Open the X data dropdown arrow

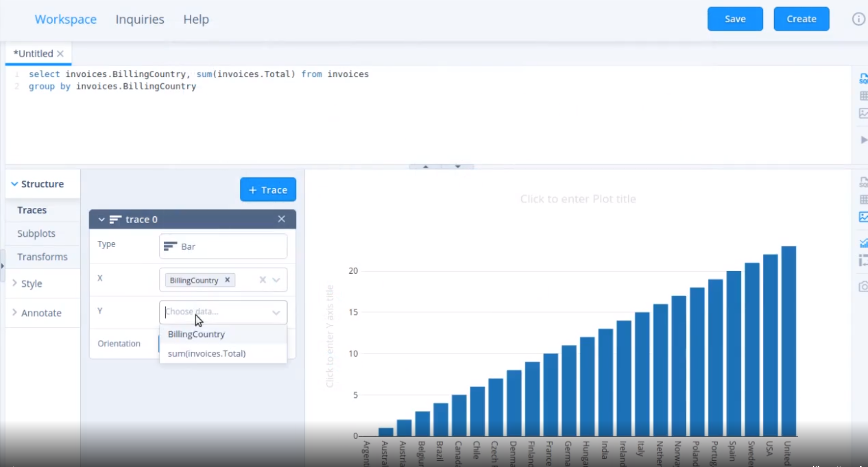point(276,280)
